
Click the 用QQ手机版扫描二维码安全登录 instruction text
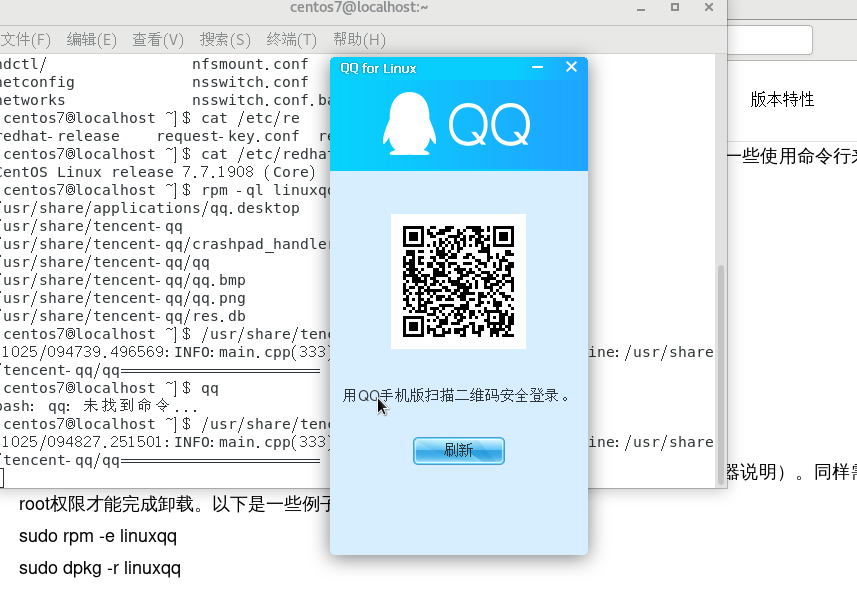pyautogui.click(x=456, y=395)
